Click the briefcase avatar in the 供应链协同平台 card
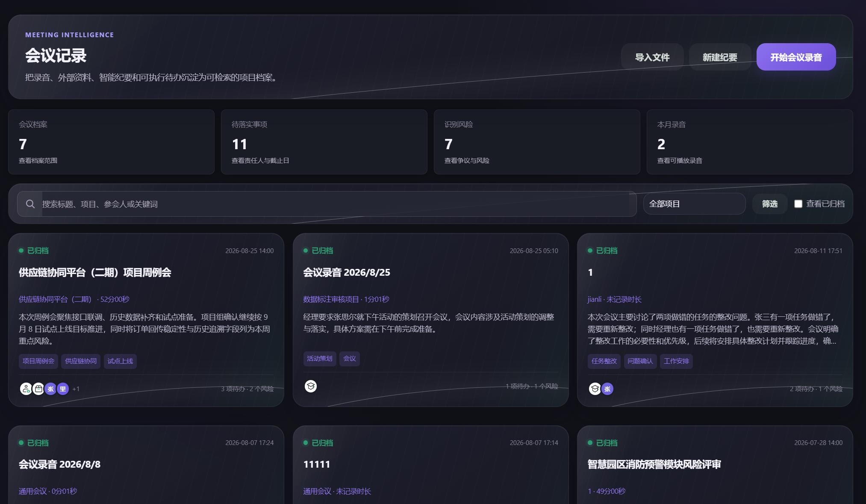This screenshot has width=866, height=504. tap(38, 389)
